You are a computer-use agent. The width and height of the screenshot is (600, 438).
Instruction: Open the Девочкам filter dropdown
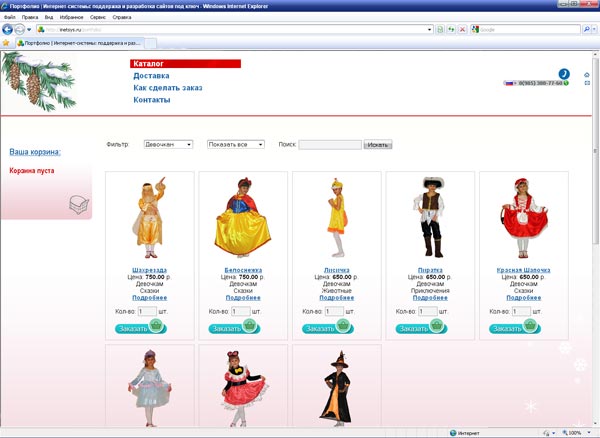168,145
